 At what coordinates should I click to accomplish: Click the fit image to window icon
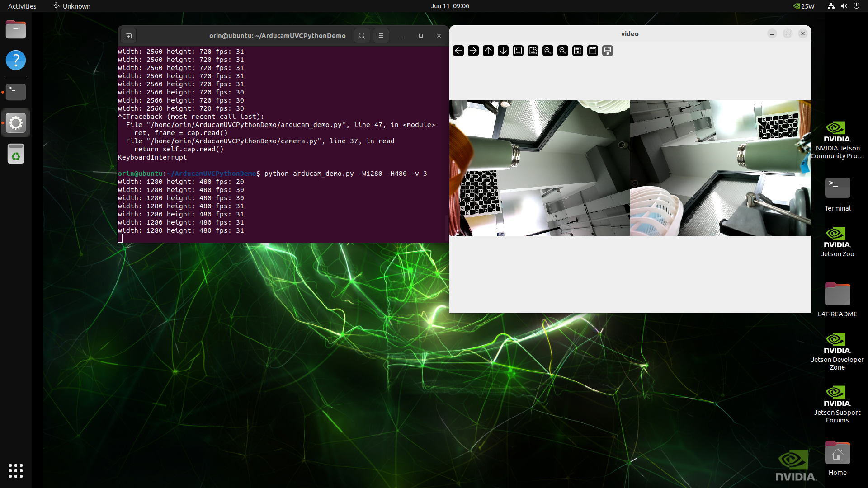533,51
